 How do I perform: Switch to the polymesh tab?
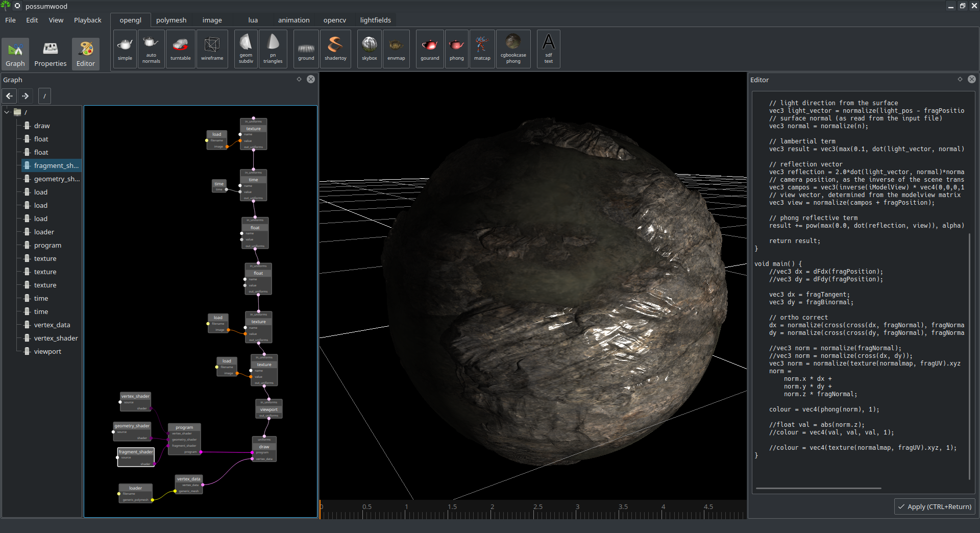[171, 20]
